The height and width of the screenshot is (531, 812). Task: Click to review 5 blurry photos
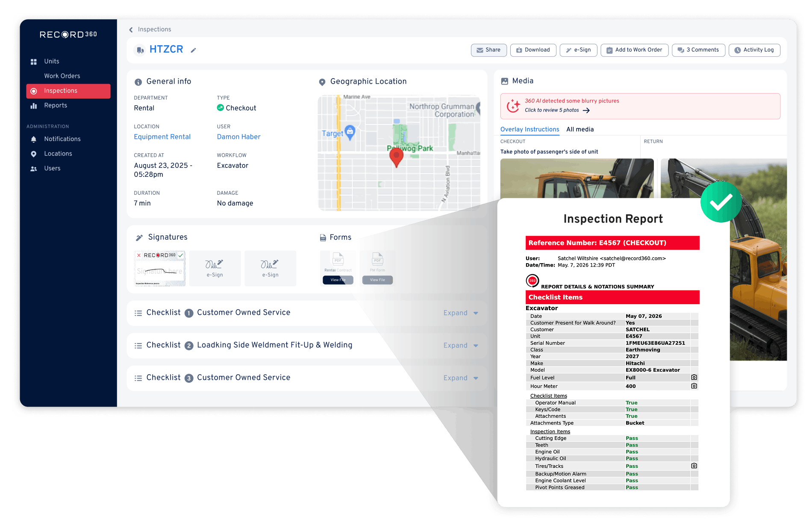click(557, 110)
